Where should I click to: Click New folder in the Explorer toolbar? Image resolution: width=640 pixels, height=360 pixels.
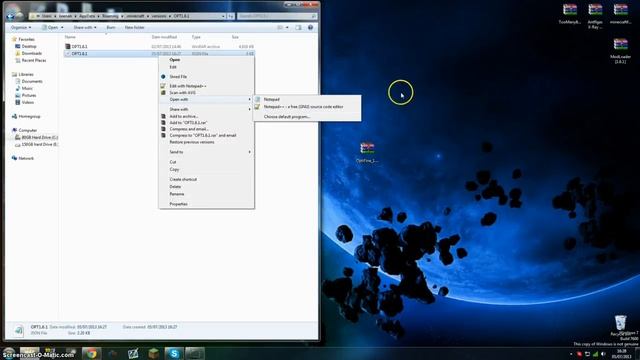[x=134, y=27]
